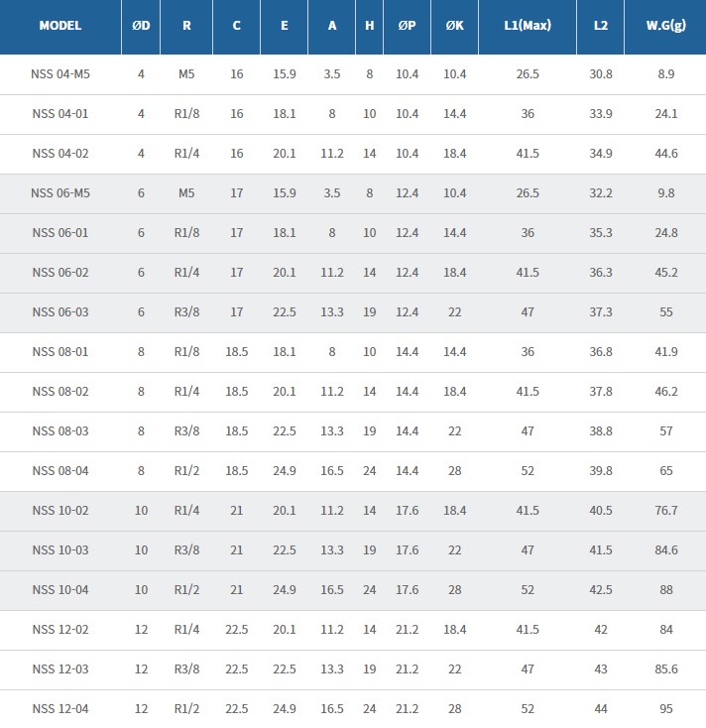Click the NSS 10-02 model name

click(60, 511)
